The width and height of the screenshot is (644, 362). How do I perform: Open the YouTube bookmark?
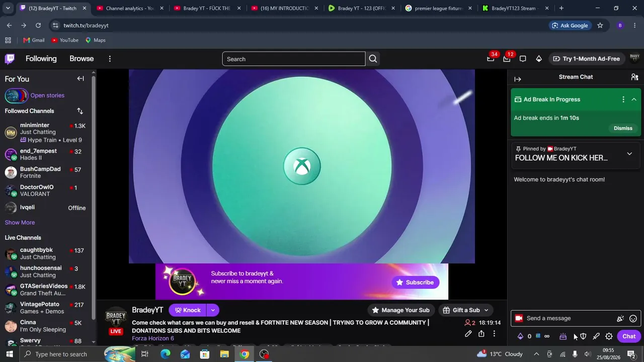pyautogui.click(x=65, y=40)
